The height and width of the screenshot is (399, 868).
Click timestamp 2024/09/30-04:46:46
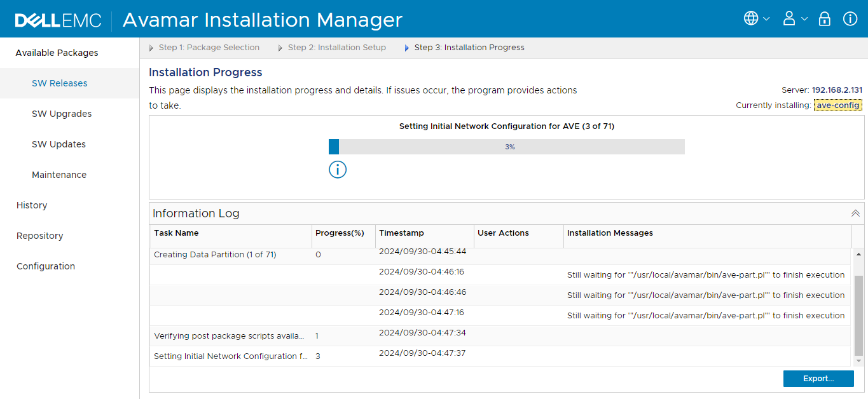tap(423, 292)
